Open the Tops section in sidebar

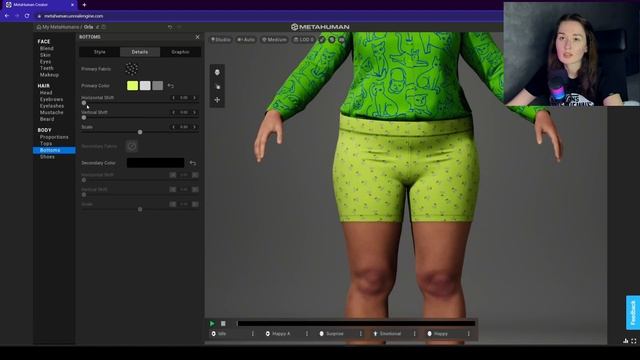[46, 144]
